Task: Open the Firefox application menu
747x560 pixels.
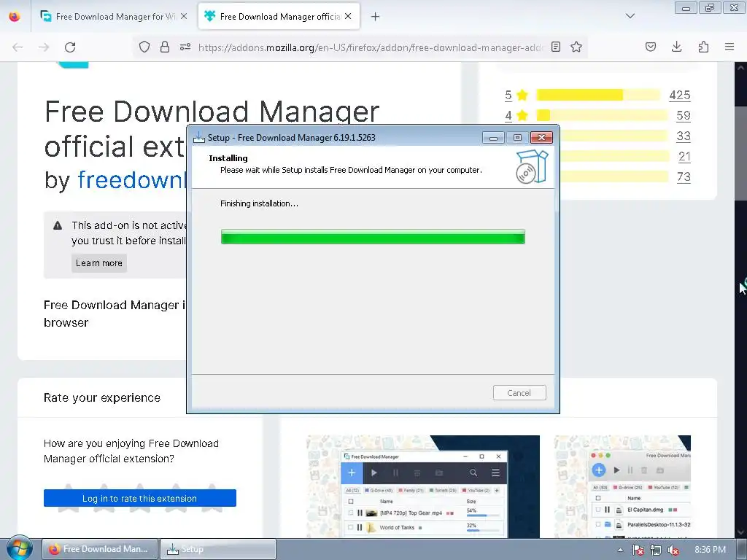Action: [x=729, y=47]
